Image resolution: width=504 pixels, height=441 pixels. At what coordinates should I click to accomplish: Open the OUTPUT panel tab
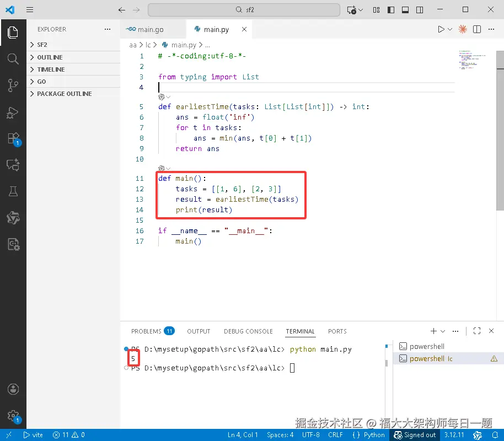click(x=199, y=331)
